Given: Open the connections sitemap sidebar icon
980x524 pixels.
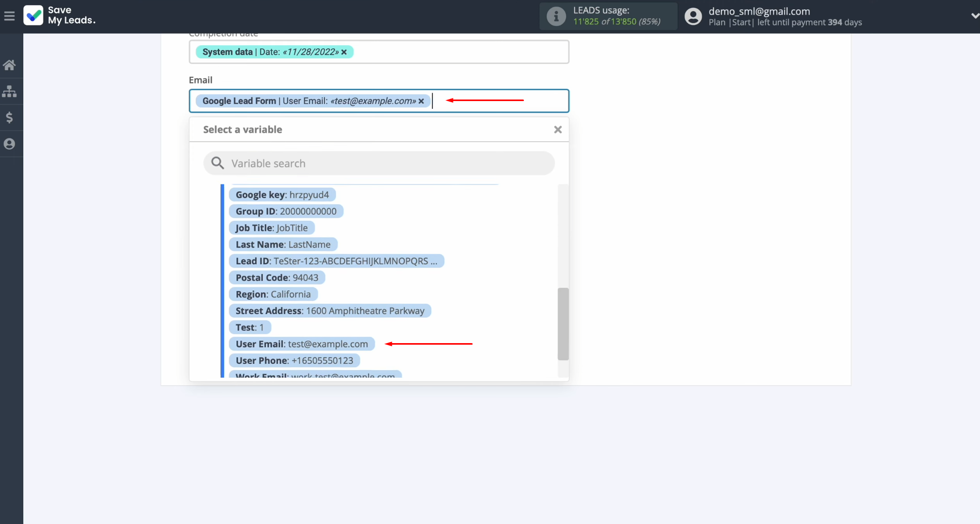Looking at the screenshot, I should [x=9, y=92].
